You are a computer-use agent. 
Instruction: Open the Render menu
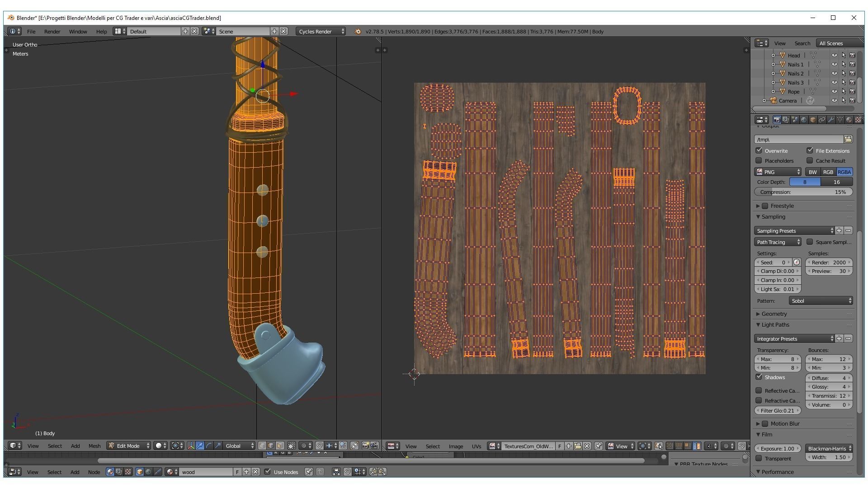52,31
